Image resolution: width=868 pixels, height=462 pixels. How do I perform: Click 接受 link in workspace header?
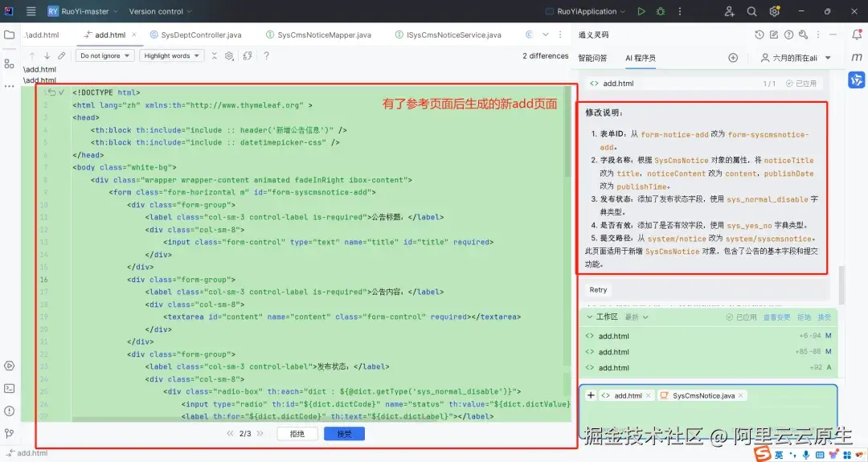coord(825,317)
